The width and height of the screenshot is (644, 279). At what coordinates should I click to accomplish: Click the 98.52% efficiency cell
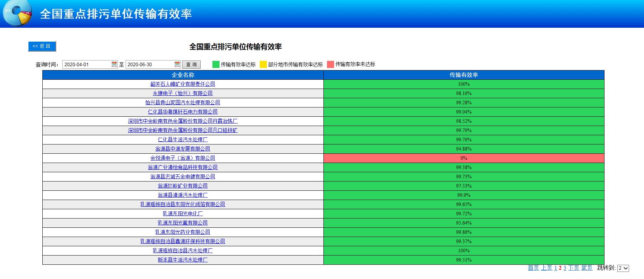coord(464,121)
